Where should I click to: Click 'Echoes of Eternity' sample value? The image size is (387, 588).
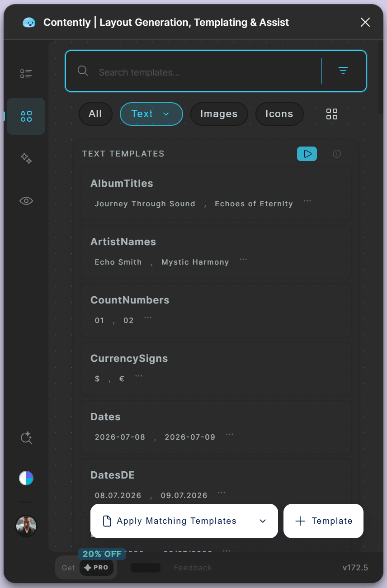click(254, 204)
